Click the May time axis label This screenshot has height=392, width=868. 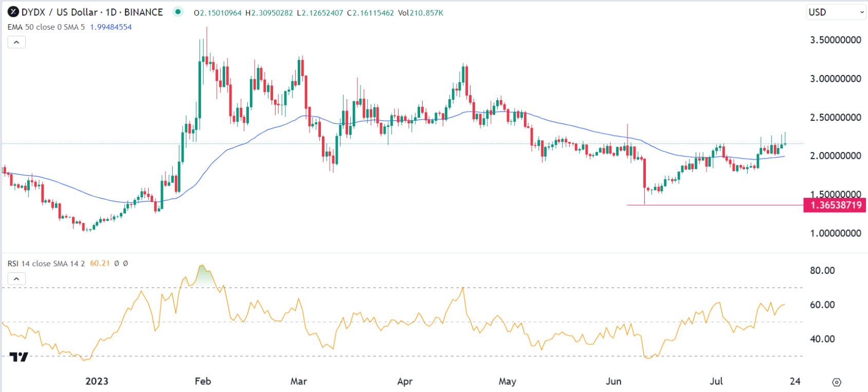tap(508, 381)
